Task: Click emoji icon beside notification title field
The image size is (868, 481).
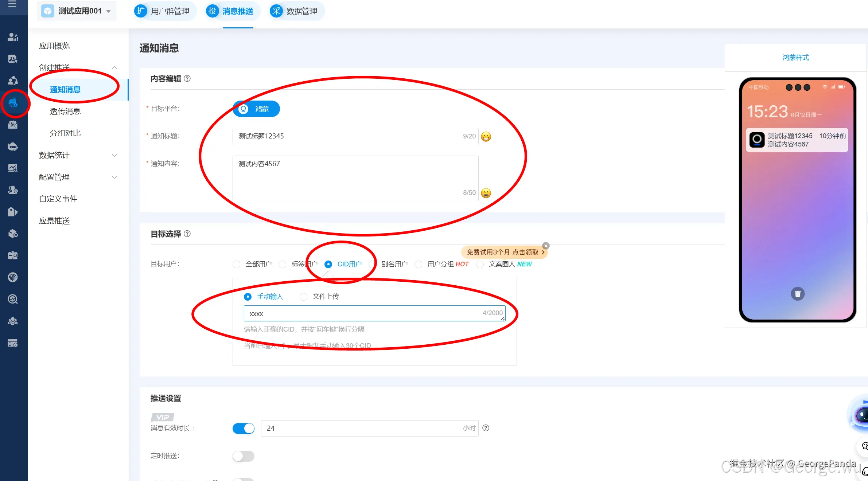Action: [486, 137]
